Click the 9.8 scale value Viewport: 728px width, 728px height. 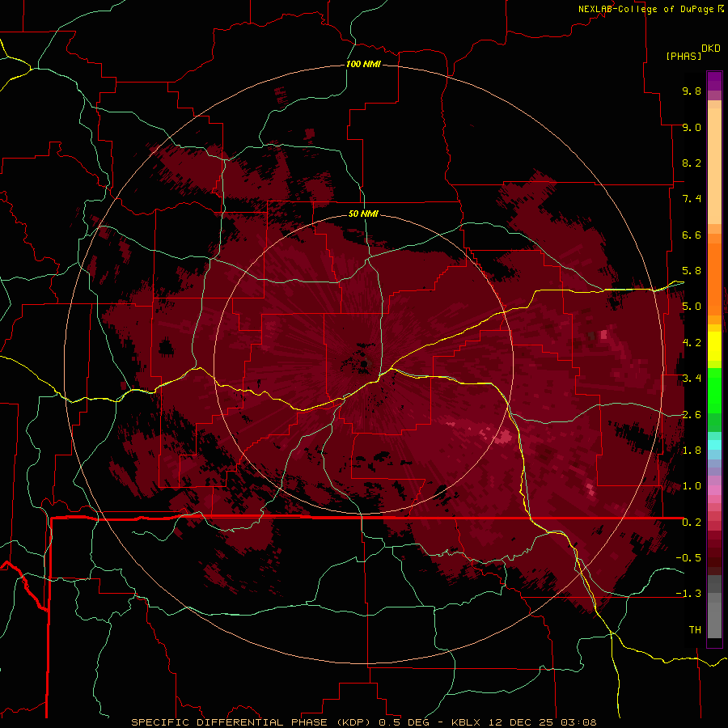692,91
